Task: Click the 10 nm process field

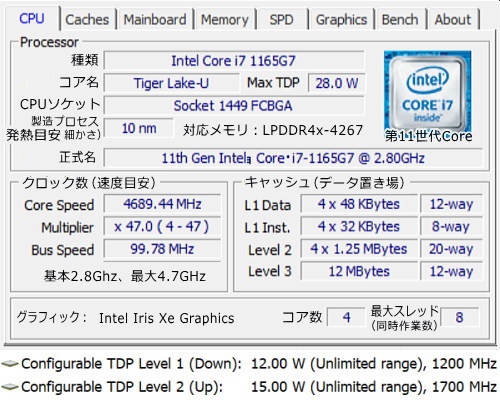Action: [x=139, y=128]
